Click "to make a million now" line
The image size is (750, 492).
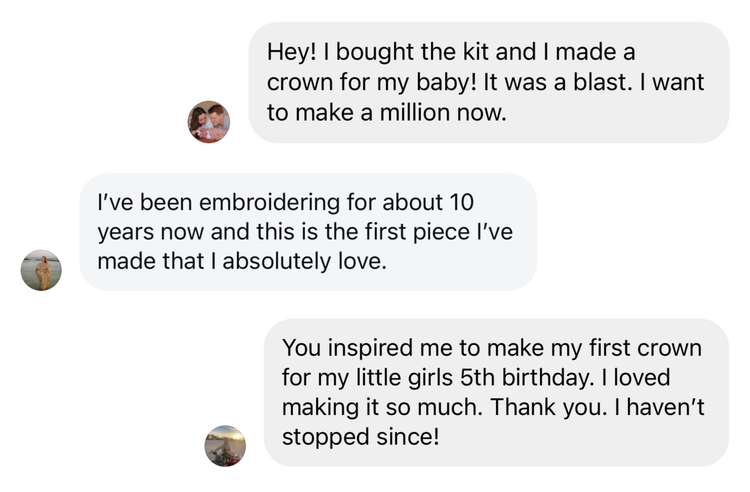tap(387, 113)
